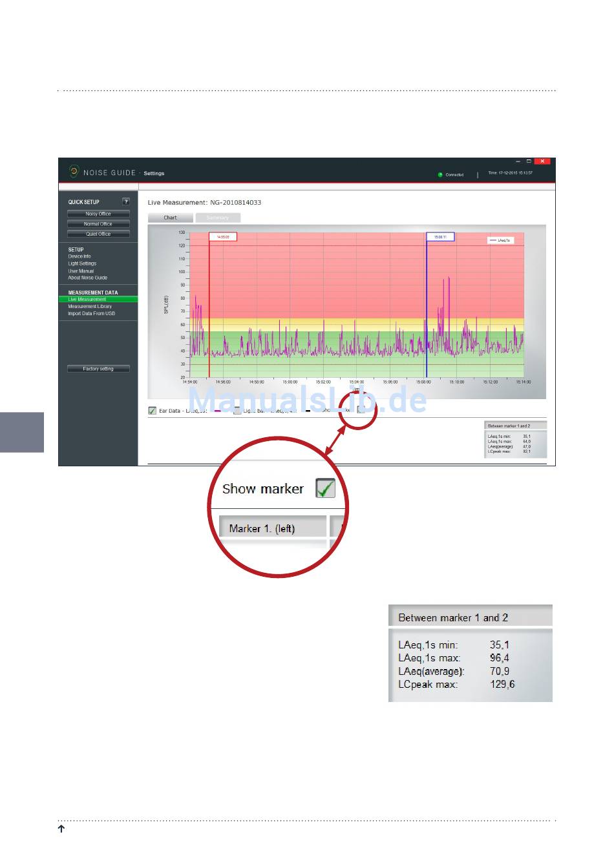
Task: Open Light Settings in sidebar
Action: (x=82, y=263)
